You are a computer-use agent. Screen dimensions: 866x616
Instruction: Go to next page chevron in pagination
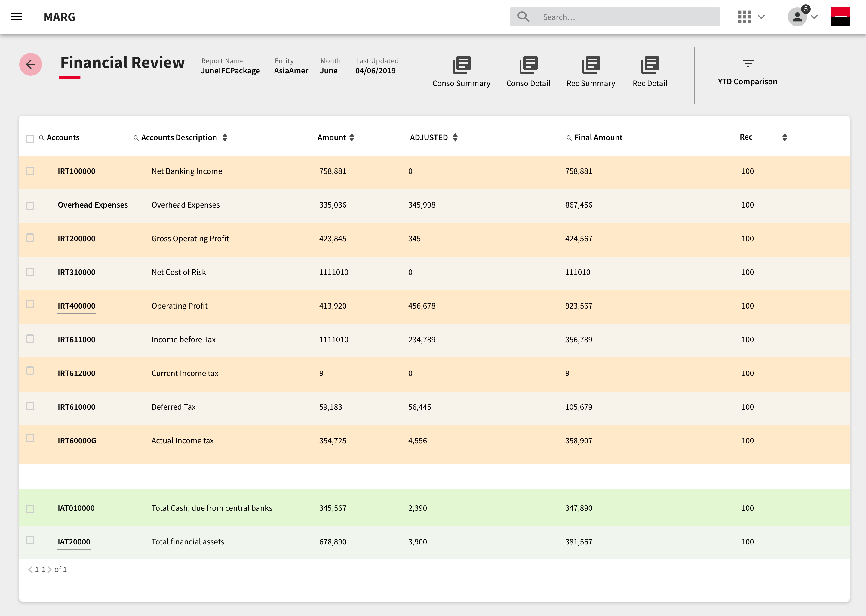(x=49, y=569)
